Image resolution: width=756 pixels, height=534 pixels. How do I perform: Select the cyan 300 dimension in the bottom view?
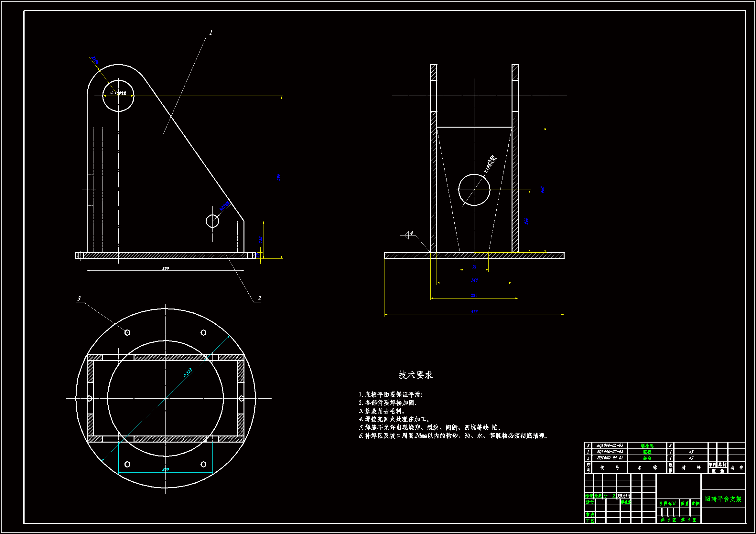(165, 469)
